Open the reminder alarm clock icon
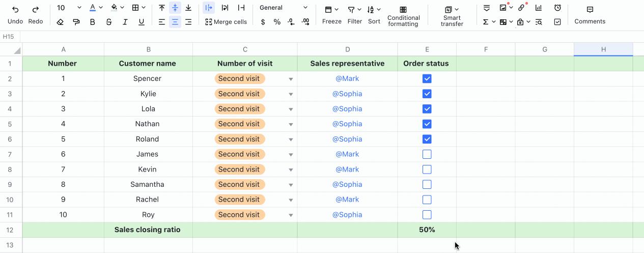Viewport: 644px width, 253px height. click(557, 8)
